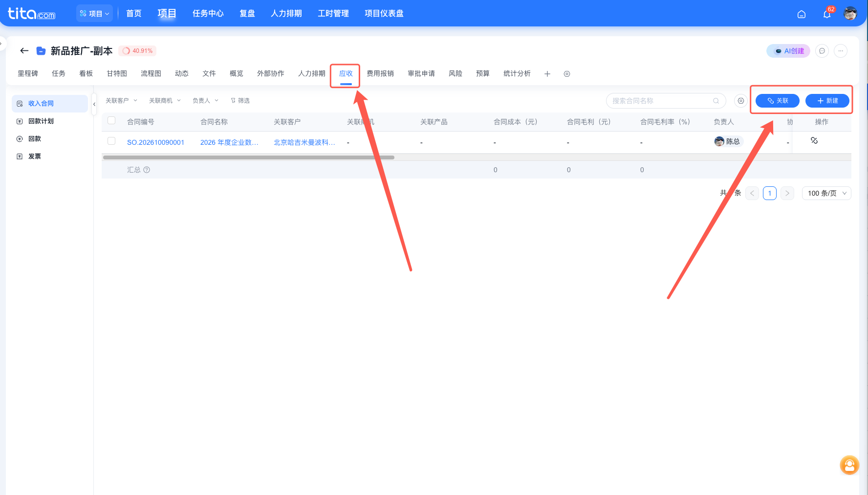Open the 项目 module switcher dropdown
The height and width of the screenshot is (495, 868).
click(x=95, y=13)
